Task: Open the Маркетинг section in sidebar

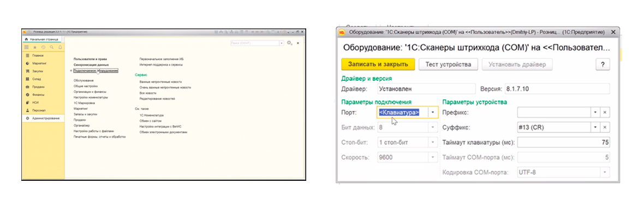Action: point(39,64)
